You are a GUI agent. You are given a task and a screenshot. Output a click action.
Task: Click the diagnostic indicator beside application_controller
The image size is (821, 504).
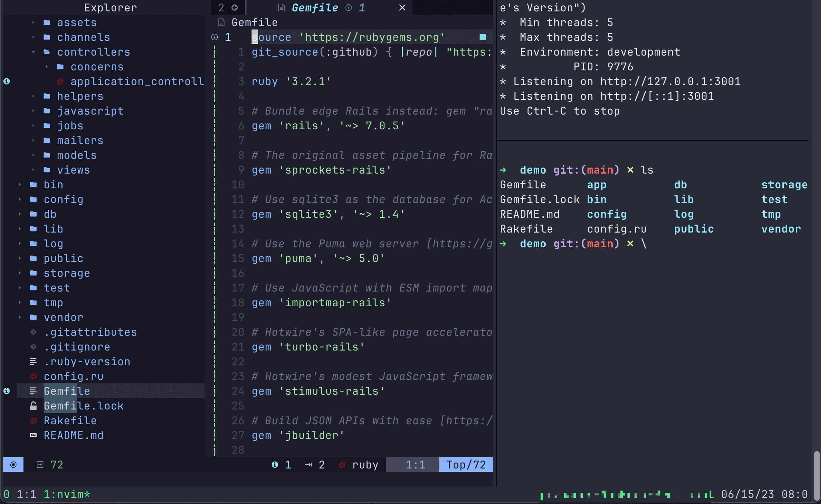tap(6, 81)
